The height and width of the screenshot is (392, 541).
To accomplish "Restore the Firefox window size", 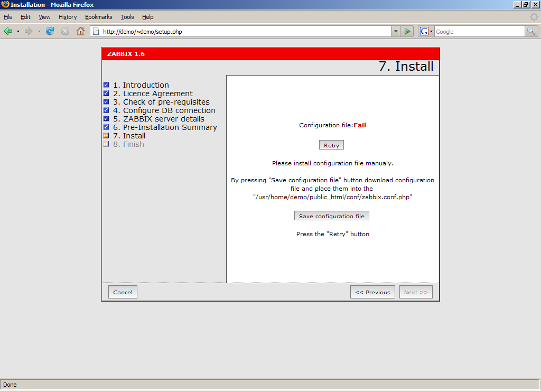I will click(526, 4).
